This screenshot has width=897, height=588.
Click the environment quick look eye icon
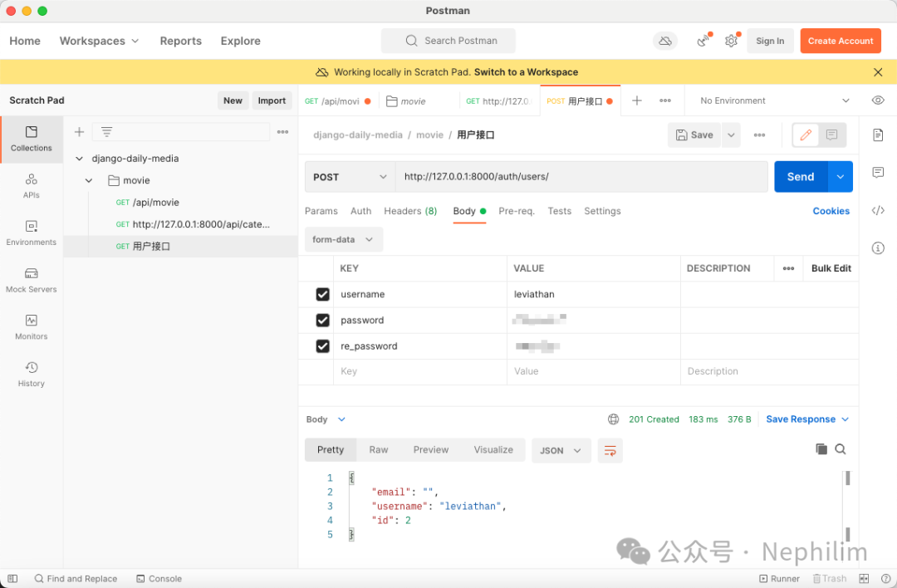click(878, 100)
